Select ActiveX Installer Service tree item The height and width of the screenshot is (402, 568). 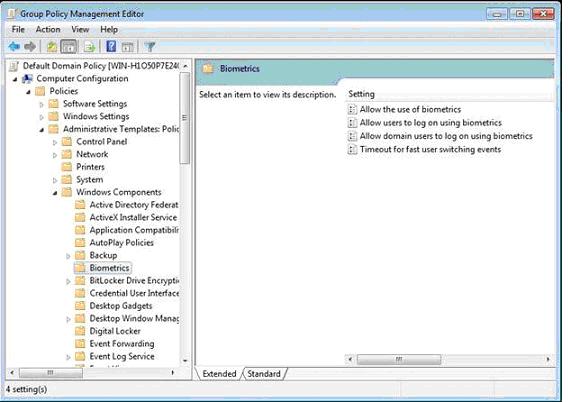pos(133,218)
